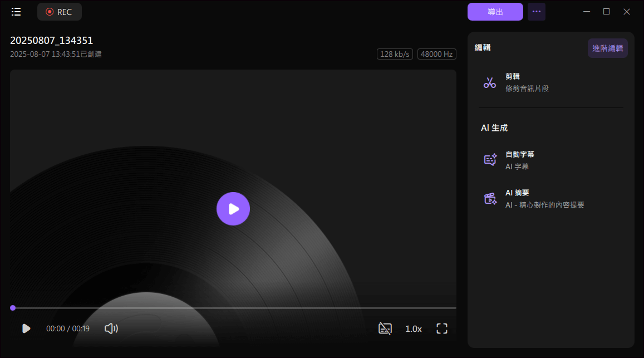644x358 pixels.
Task: Click the 128 kb/s bitrate badge
Action: [x=395, y=54]
